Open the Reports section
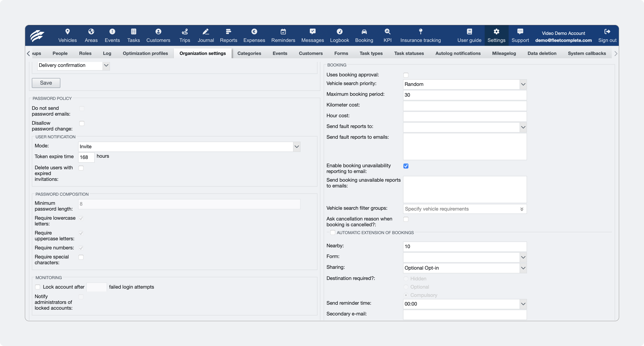Viewport: 644px width, 346px height. pos(229,36)
